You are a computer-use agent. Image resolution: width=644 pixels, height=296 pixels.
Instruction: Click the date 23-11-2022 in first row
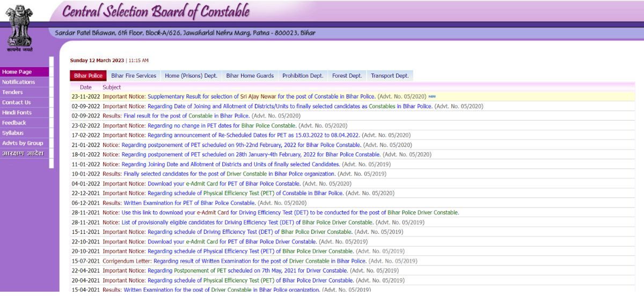(86, 97)
